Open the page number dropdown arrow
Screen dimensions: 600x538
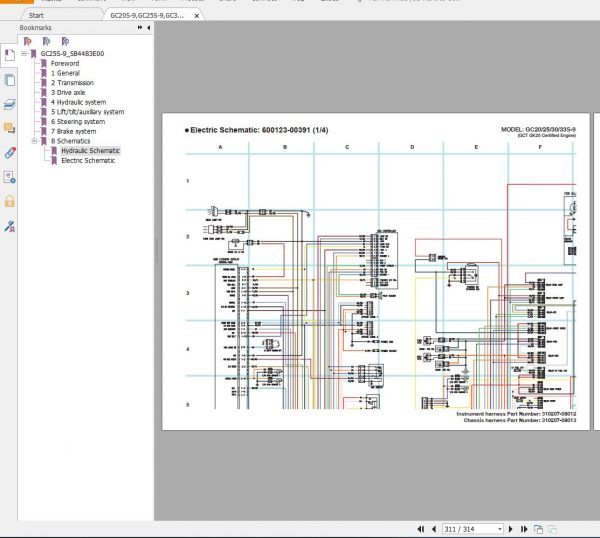pyautogui.click(x=500, y=529)
